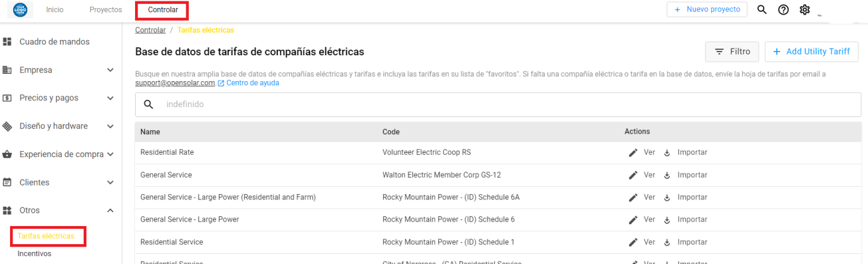
Task: Click the Add Utility Tariff button
Action: 811,51
